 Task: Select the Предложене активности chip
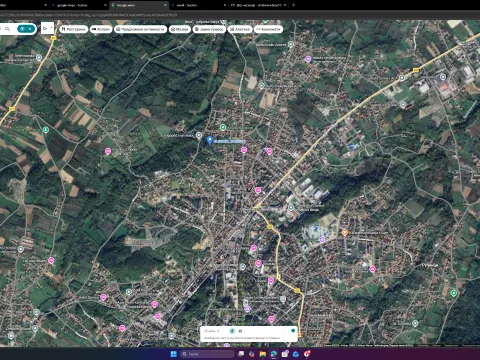tap(140, 29)
